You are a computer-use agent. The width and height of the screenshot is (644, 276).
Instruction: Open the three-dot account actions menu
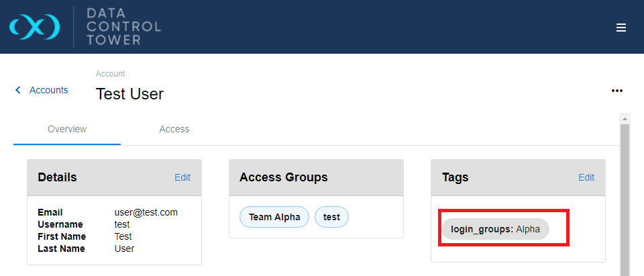tap(617, 91)
